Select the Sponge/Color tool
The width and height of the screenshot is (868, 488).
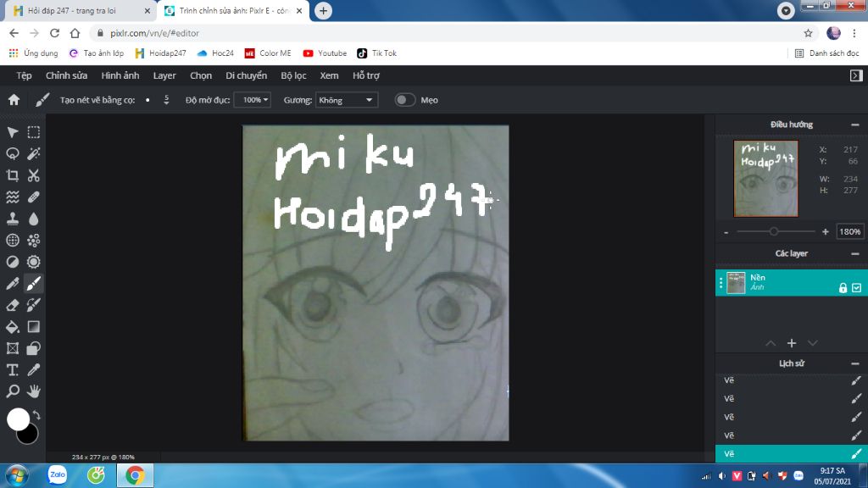click(x=34, y=262)
